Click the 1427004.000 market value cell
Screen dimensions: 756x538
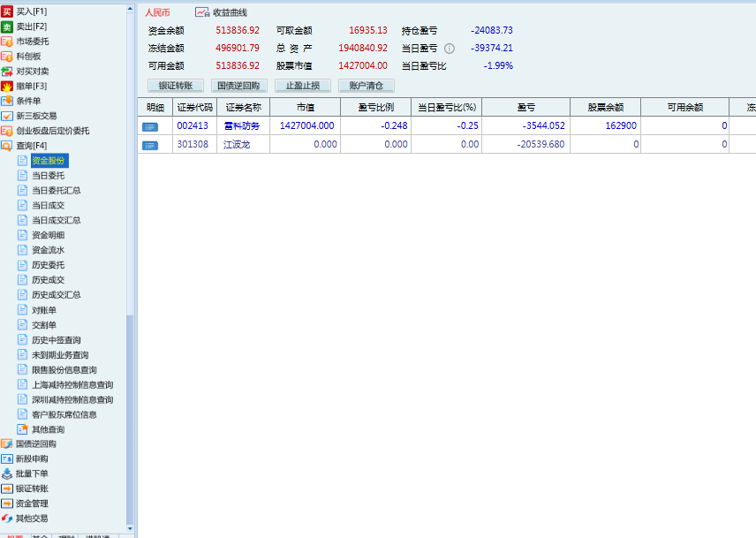tap(306, 125)
